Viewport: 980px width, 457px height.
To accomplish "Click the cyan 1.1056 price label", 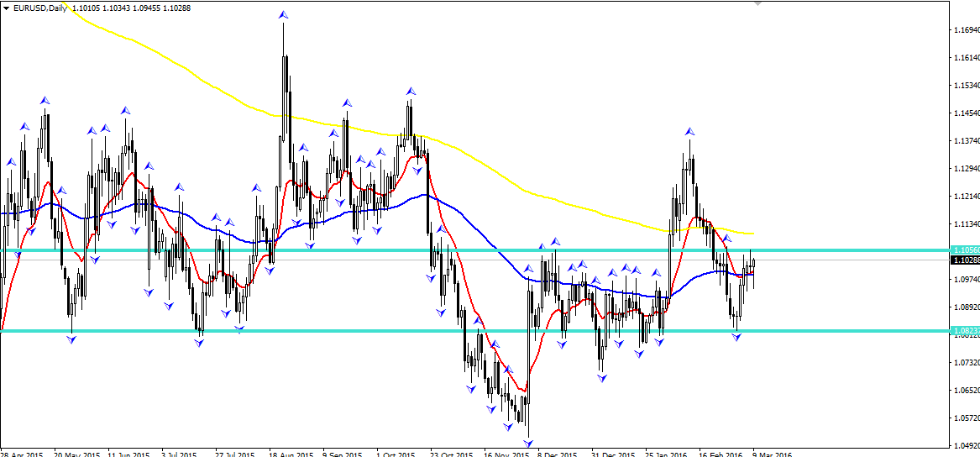I will [x=964, y=250].
